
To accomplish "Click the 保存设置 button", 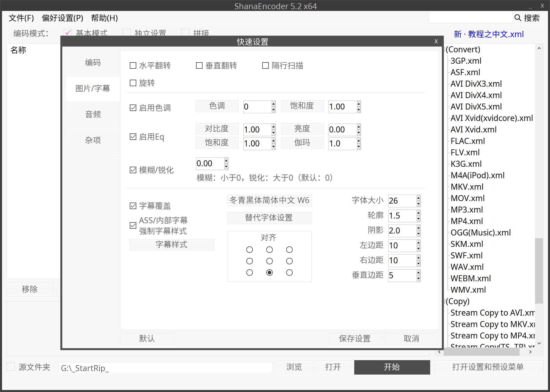I will tap(355, 339).
